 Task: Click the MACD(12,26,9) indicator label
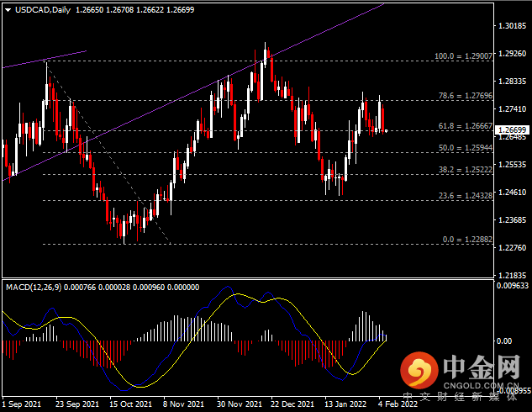point(34,288)
